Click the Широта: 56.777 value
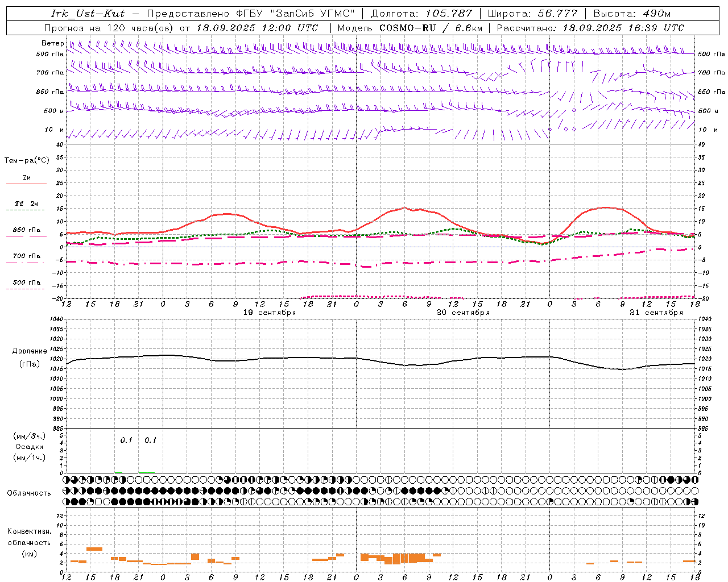 point(532,14)
